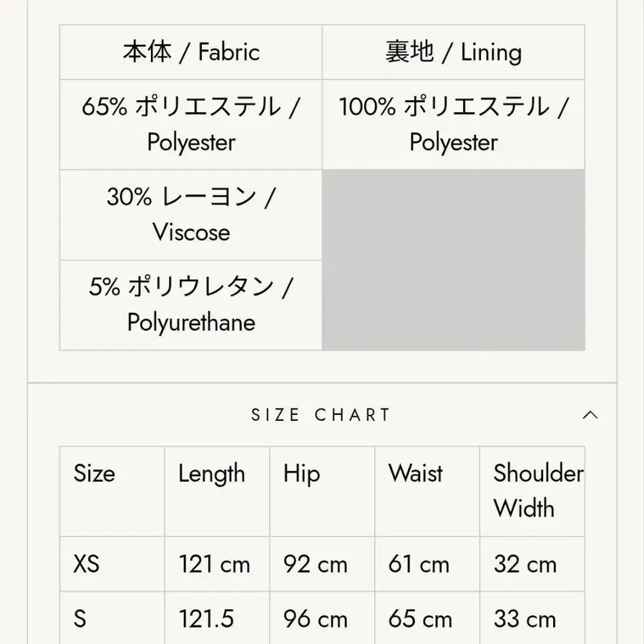Click the XS hip value 92 cm

coord(316,564)
